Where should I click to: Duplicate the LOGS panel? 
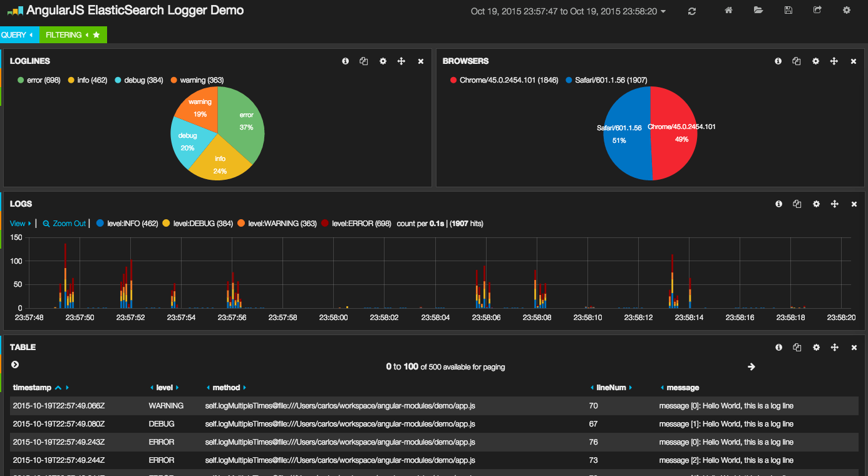click(797, 204)
